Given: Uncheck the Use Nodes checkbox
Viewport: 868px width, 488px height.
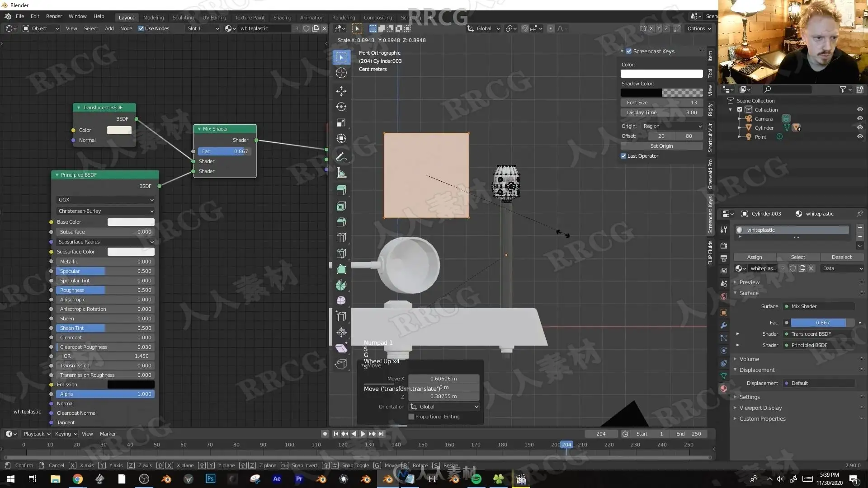Looking at the screenshot, I should 141,28.
